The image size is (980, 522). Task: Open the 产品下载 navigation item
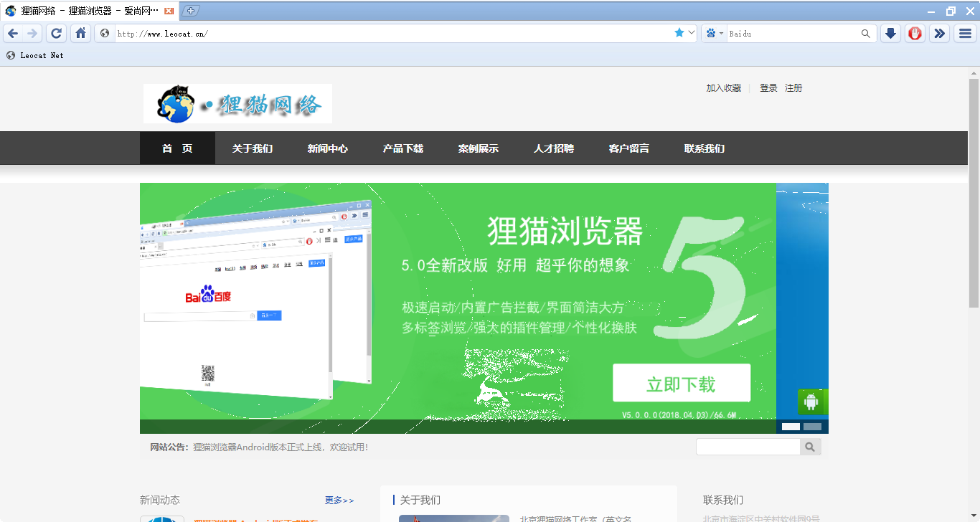[403, 148]
